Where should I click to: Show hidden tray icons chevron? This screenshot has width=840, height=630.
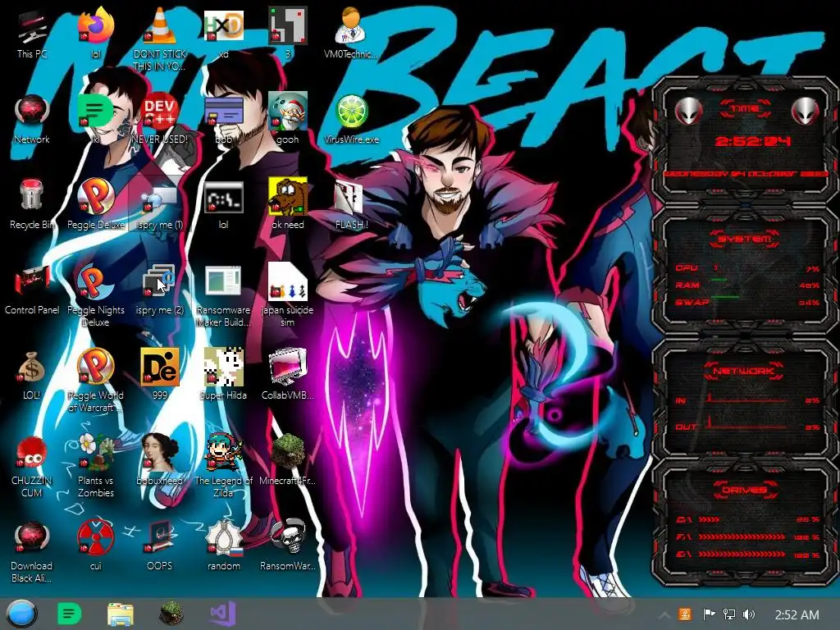664,615
